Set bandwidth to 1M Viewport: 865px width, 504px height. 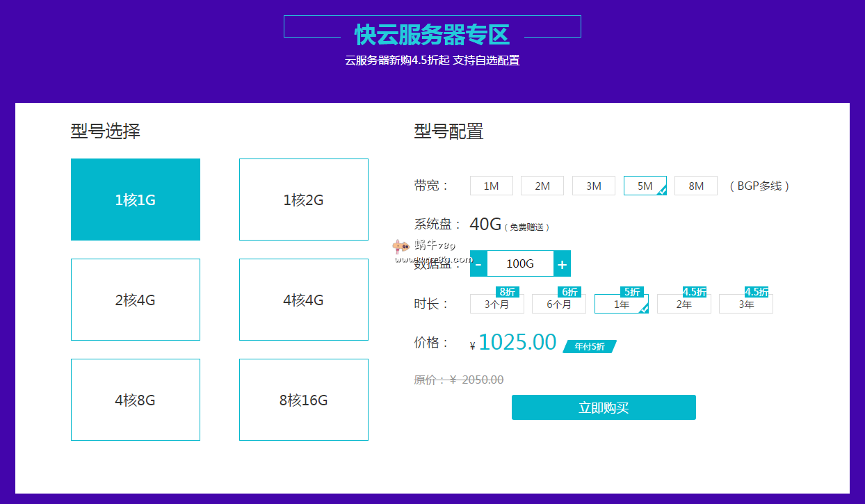click(492, 186)
